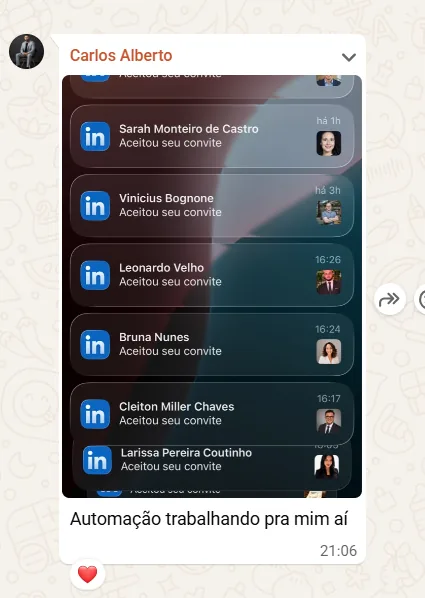This screenshot has height=598, width=425.
Task: Click LinkedIn icon beside Bruna Nunes
Action: tap(95, 345)
